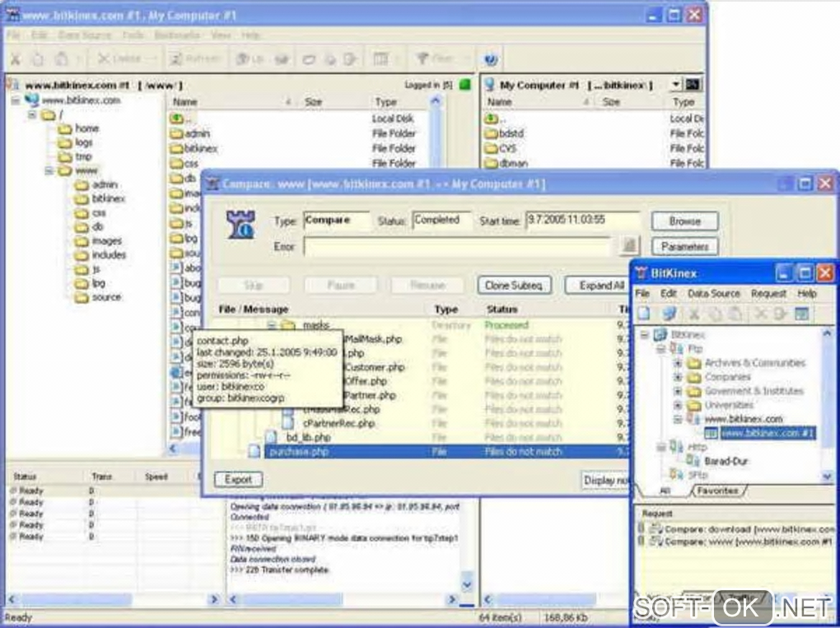Click the globe icon in BitKinex toolbar

point(669,314)
